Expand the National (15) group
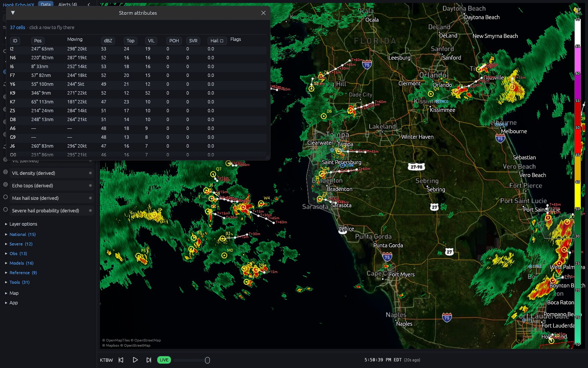 pos(21,234)
